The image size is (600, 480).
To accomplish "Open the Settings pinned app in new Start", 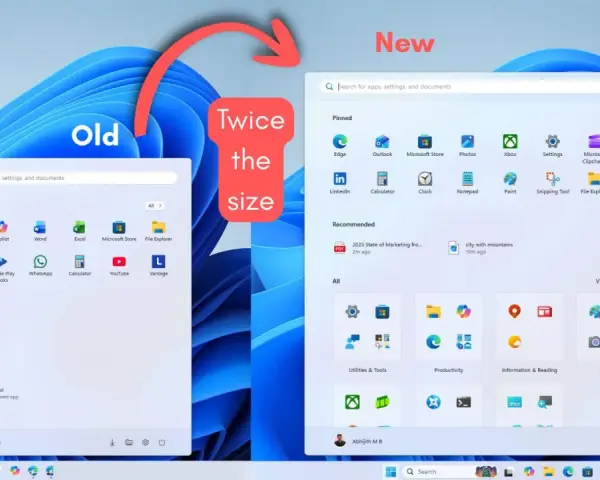I will click(x=552, y=145).
